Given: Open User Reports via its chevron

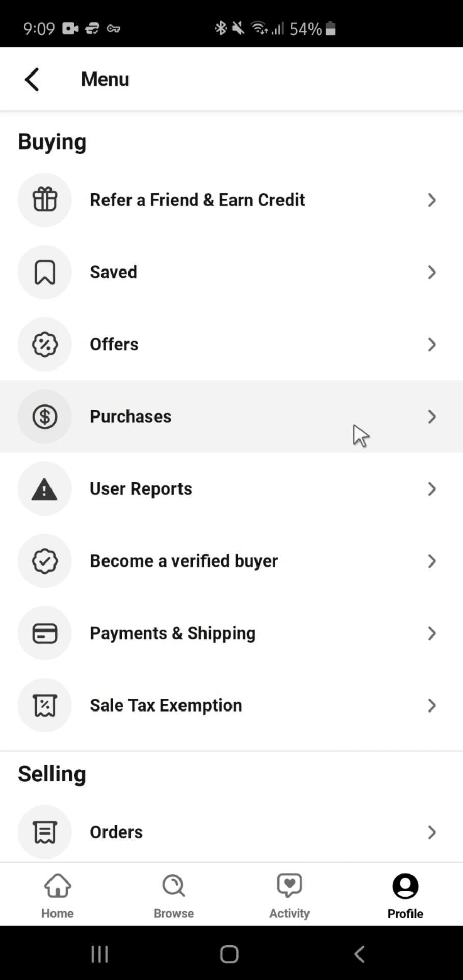Looking at the screenshot, I should 432,489.
